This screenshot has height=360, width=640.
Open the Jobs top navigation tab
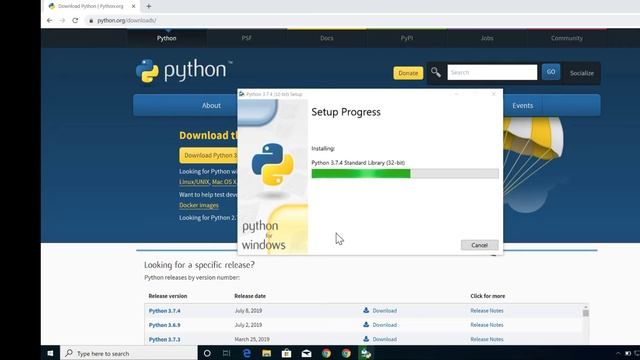click(487, 38)
